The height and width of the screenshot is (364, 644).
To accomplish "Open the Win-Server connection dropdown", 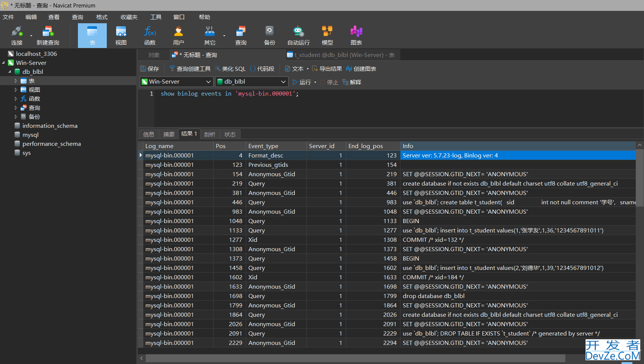I will (176, 82).
